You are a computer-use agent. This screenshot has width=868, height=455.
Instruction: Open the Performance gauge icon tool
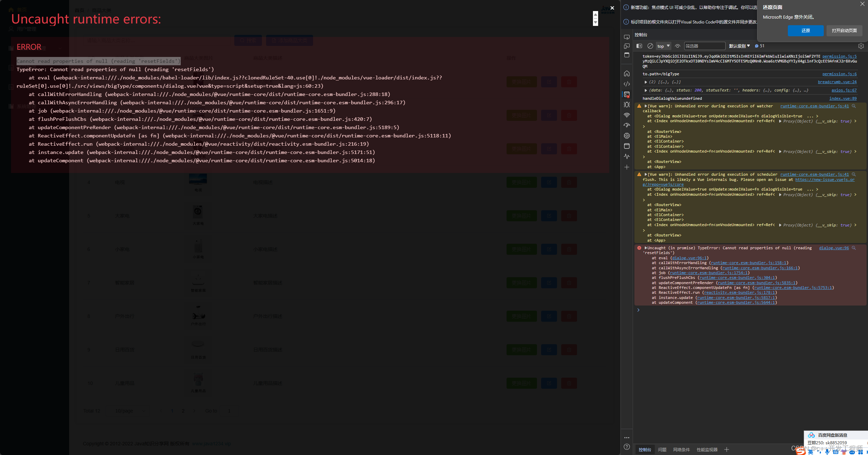point(627,125)
